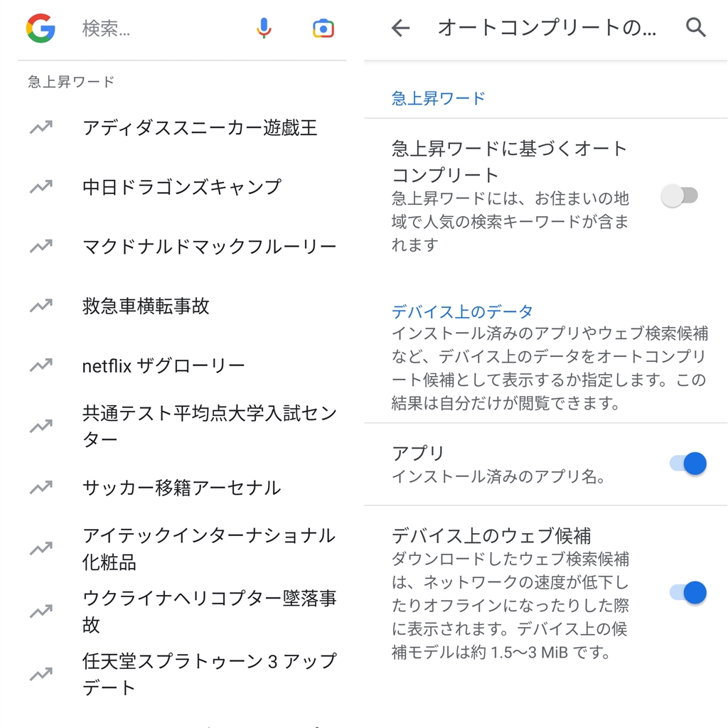Tap アイテックインターナショナル化粧品 trending search
Screen dimensions: 728x728
click(209, 548)
